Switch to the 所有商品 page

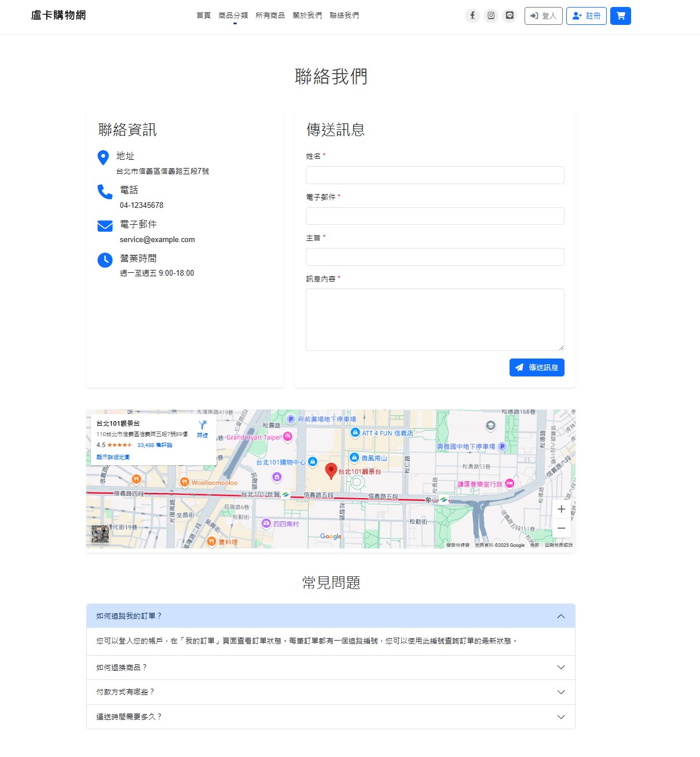pyautogui.click(x=270, y=16)
